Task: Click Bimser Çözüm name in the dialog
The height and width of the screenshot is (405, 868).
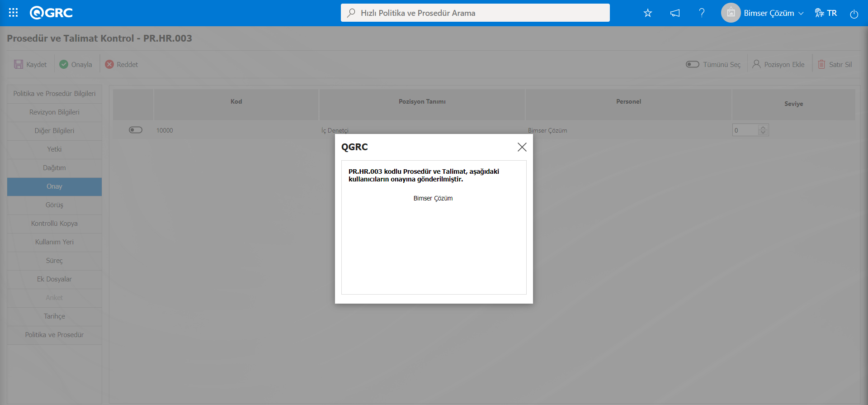Action: pos(433,198)
